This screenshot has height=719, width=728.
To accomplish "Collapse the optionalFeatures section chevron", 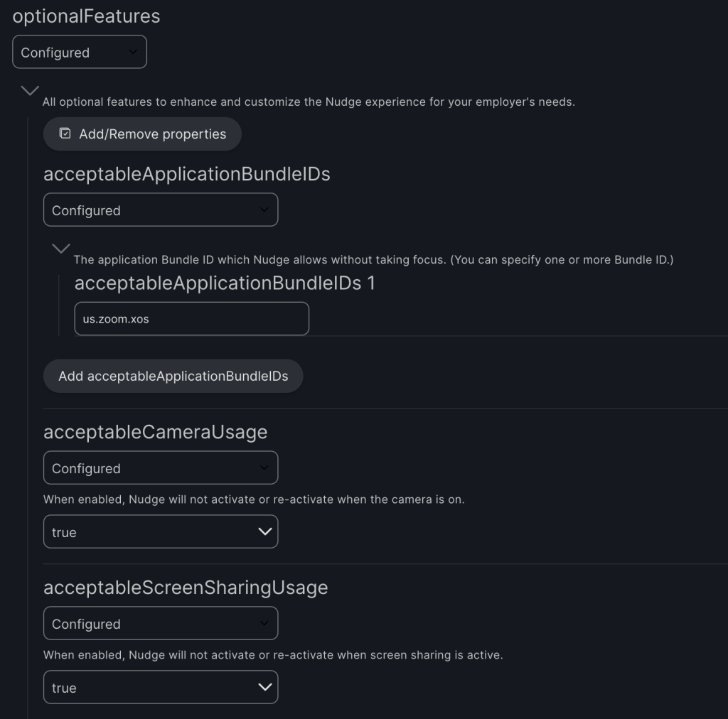I will click(x=30, y=90).
